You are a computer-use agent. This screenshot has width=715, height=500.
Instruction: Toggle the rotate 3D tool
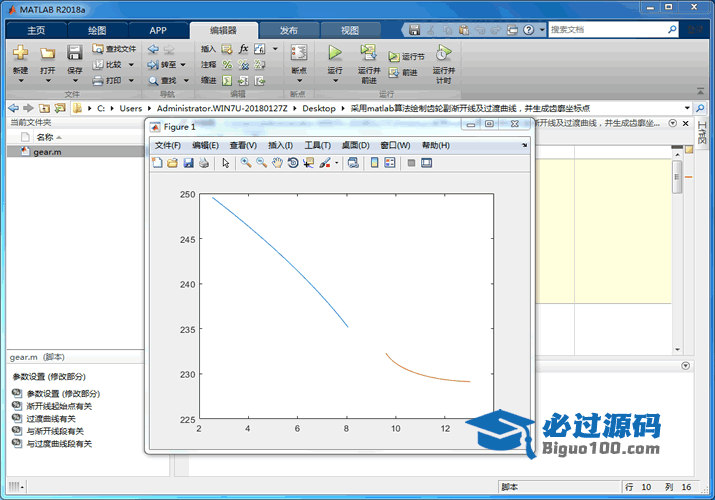(x=293, y=163)
